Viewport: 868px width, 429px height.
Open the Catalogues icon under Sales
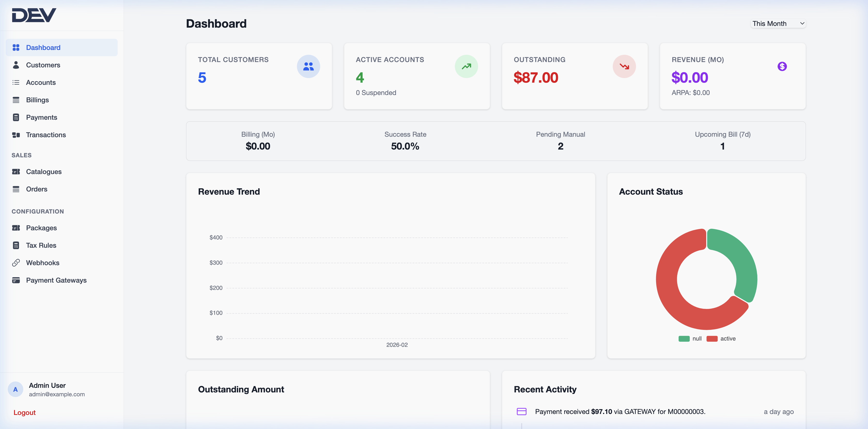[16, 171]
